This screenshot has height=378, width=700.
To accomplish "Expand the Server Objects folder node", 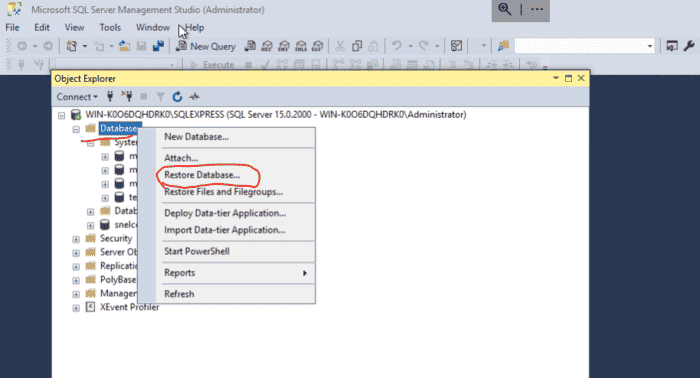I will (76, 253).
